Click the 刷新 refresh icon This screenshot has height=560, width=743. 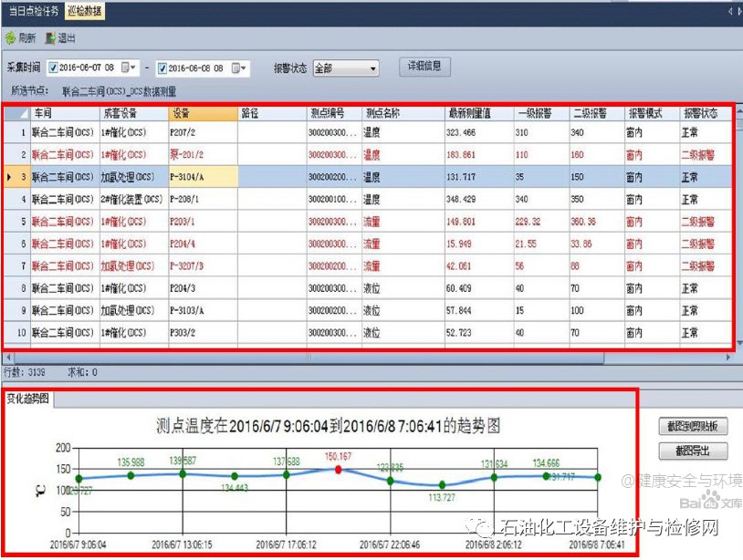tap(10, 38)
